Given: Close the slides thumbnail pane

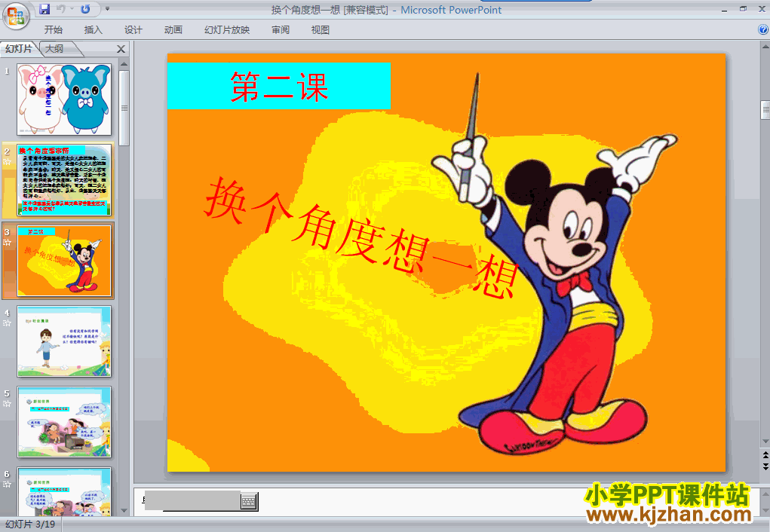Looking at the screenshot, I should point(121,49).
